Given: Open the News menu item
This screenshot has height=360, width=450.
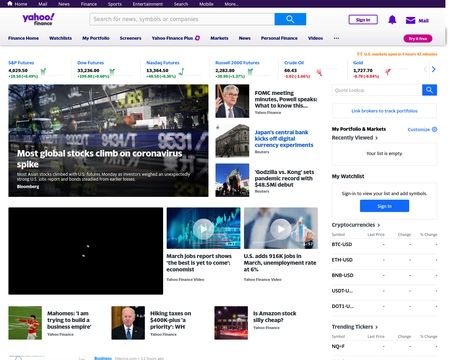Looking at the screenshot, I should 245,38.
